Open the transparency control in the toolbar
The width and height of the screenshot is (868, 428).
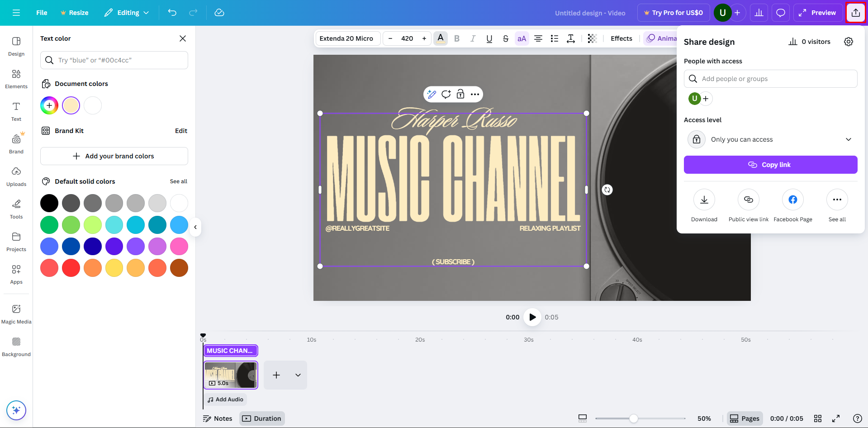pos(592,38)
